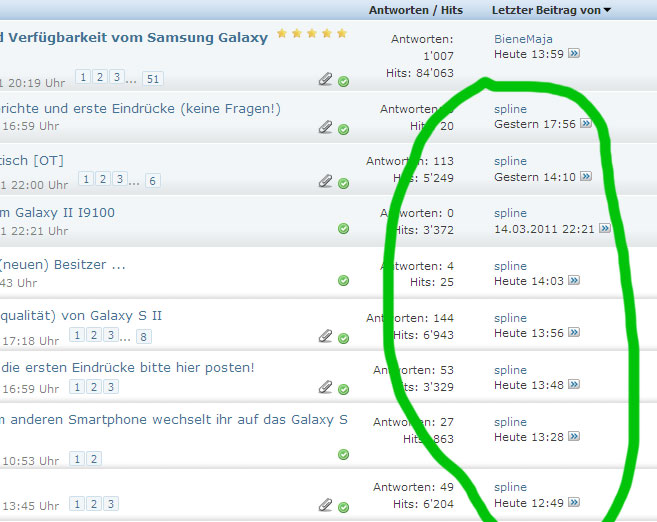
Task: Click the 'Antworten: 49' text
Action: coord(414,487)
